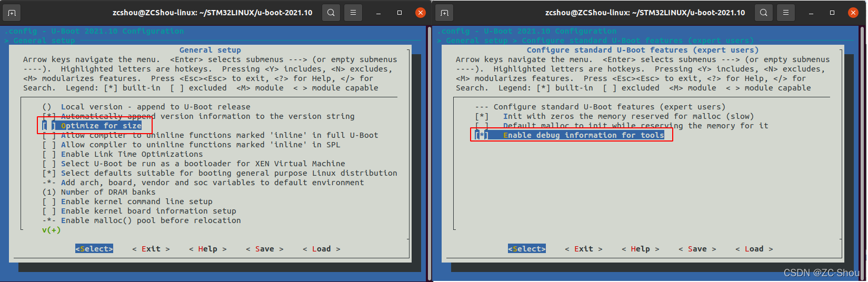Toggle Automatically append version information option

(x=198, y=116)
